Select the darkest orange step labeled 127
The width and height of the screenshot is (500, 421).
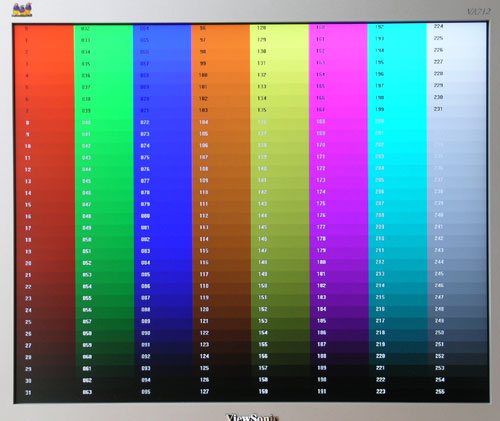[x=222, y=392]
